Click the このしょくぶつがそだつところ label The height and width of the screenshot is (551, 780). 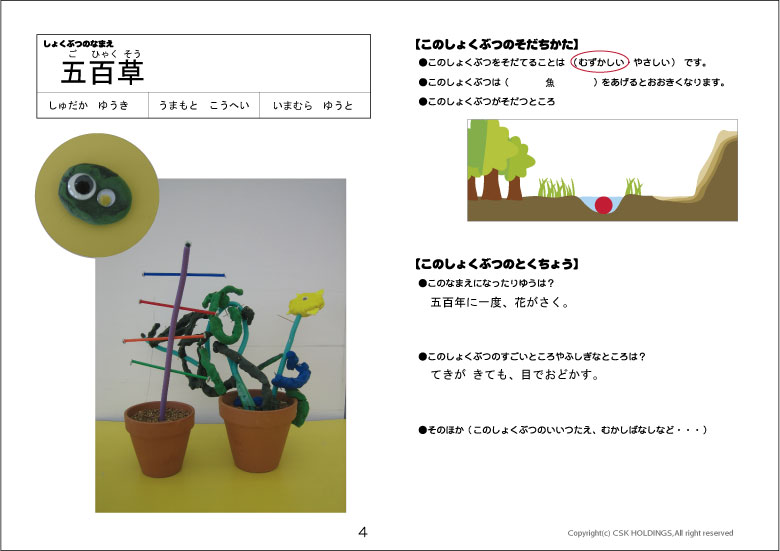(487, 101)
